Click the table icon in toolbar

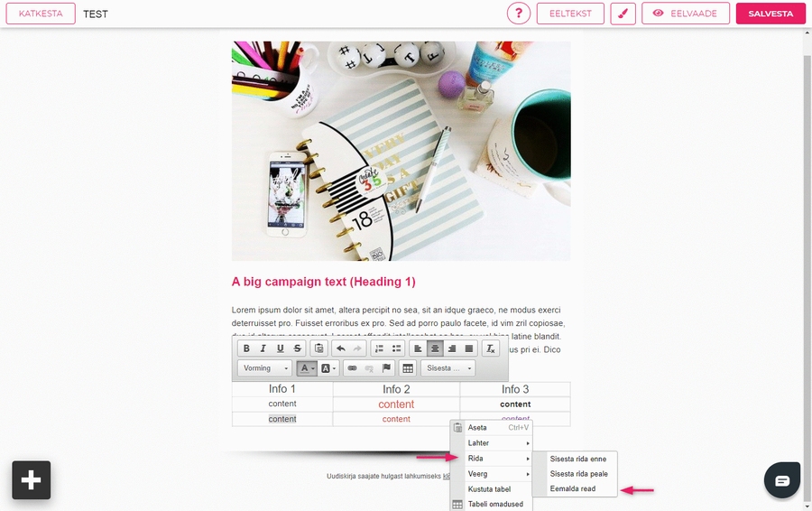pos(408,368)
